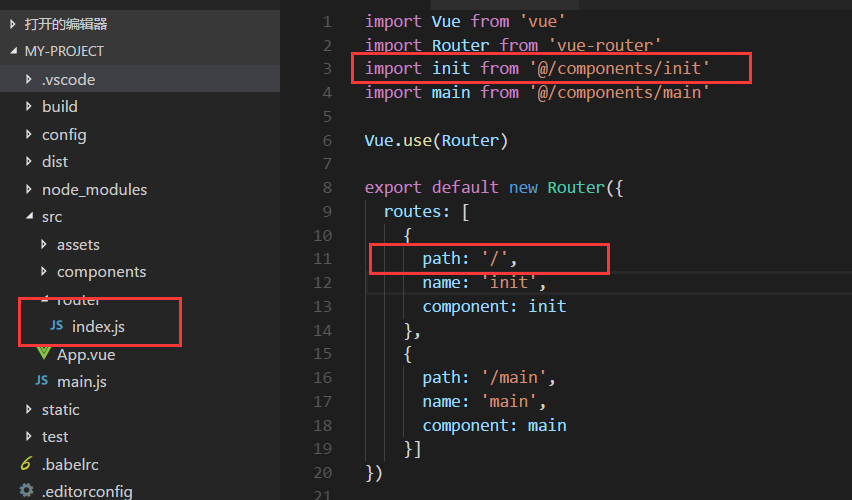The width and height of the screenshot is (852, 500).
Task: Click the JS icon beside index.js
Action: coord(57,326)
